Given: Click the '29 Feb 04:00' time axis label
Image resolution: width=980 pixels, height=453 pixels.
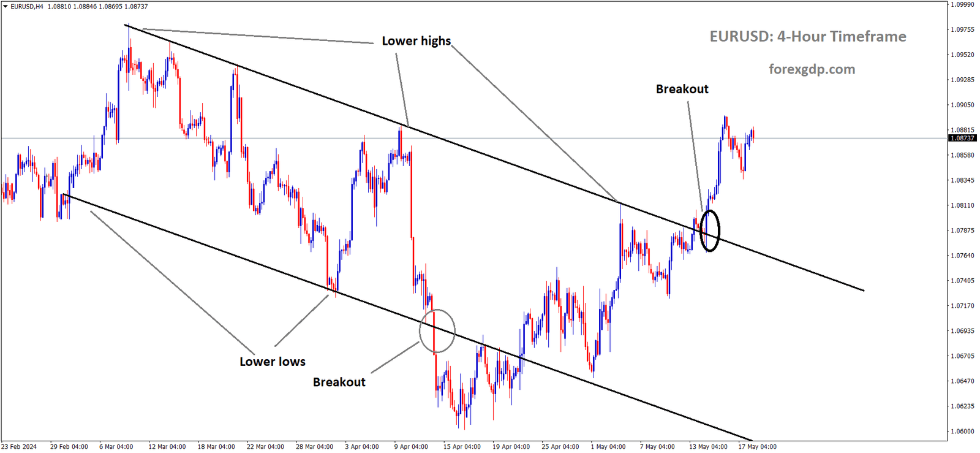Looking at the screenshot, I should (69, 447).
